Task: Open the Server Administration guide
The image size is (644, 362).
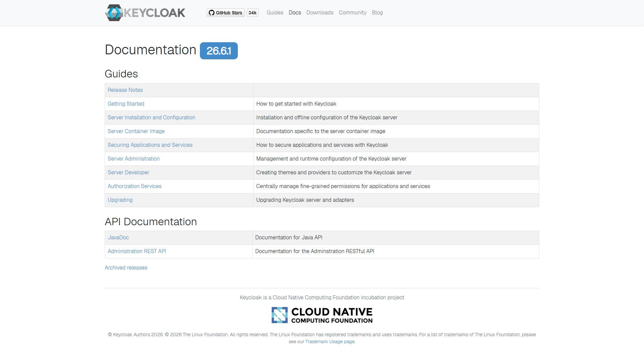Action: pyautogui.click(x=133, y=159)
